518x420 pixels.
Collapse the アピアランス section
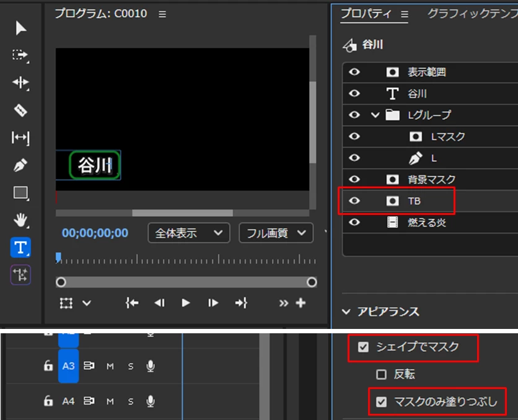click(346, 312)
